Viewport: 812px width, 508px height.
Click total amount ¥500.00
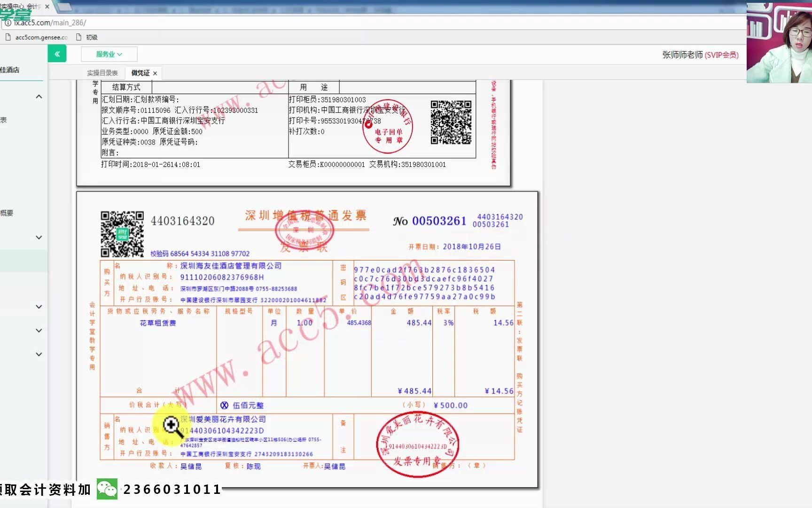click(x=451, y=405)
